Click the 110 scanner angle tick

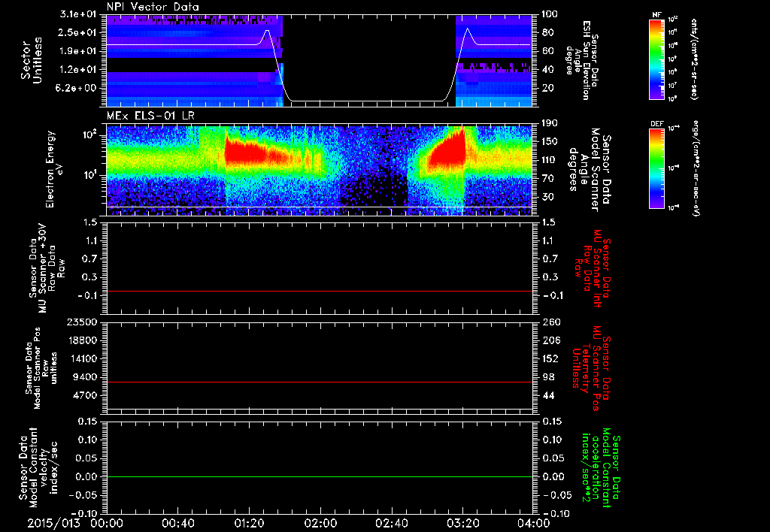pyautogui.click(x=550, y=160)
